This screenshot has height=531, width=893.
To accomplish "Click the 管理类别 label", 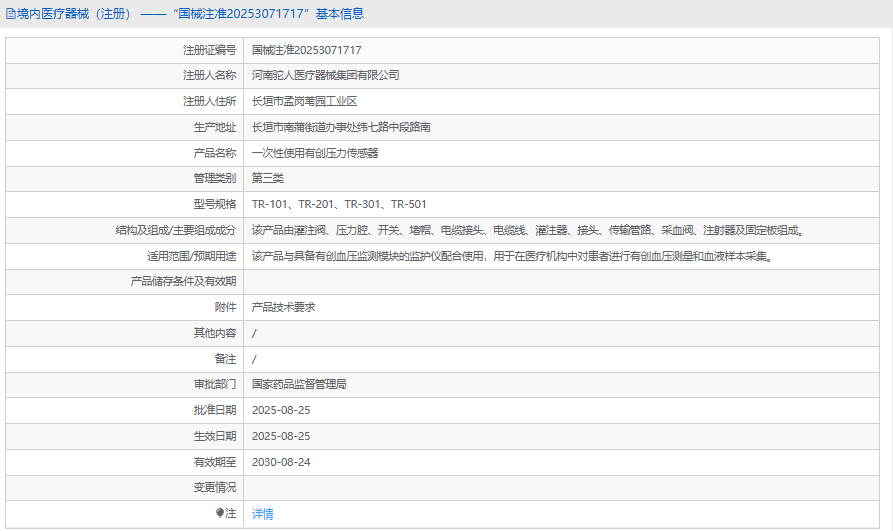I will coord(215,178).
